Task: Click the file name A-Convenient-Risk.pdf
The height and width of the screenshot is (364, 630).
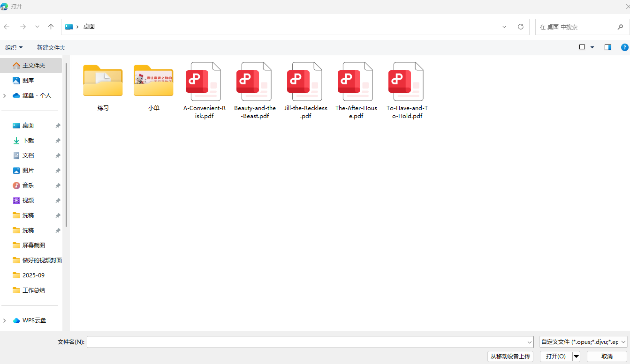Action: (205, 112)
